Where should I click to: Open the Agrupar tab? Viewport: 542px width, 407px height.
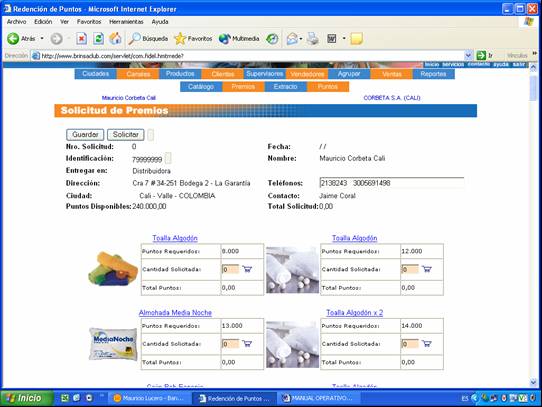click(x=349, y=74)
